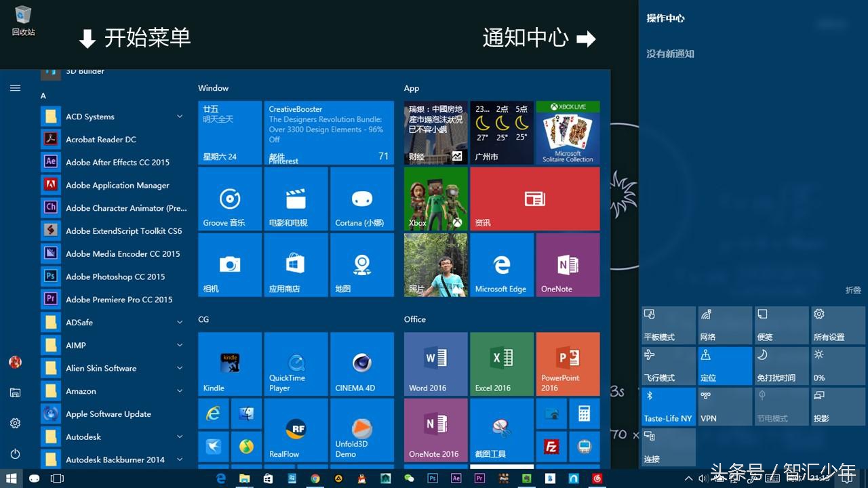
Task: Toggle 免打扰时间 quiet hours
Action: click(782, 366)
